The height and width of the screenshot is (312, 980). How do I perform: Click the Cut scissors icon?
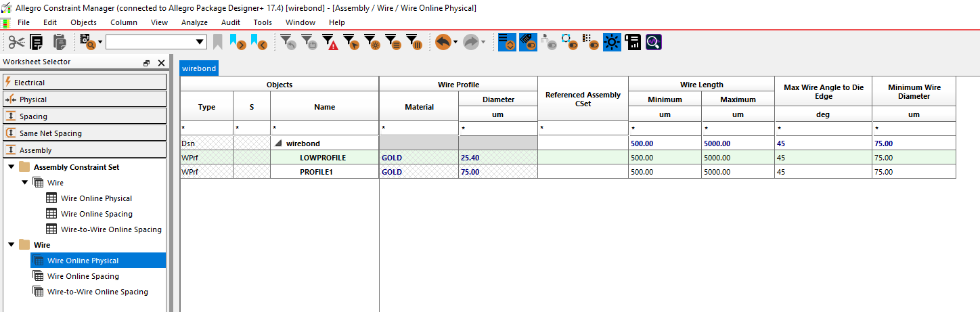click(16, 42)
